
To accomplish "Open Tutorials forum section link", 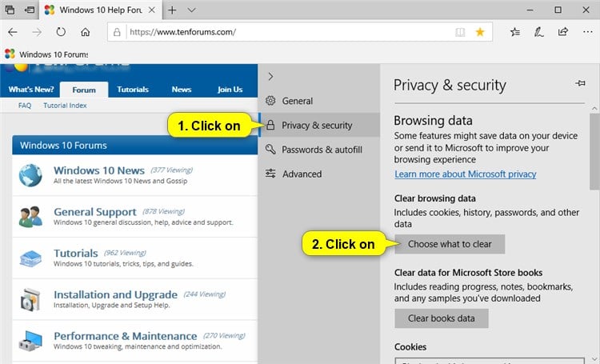I will [x=76, y=254].
